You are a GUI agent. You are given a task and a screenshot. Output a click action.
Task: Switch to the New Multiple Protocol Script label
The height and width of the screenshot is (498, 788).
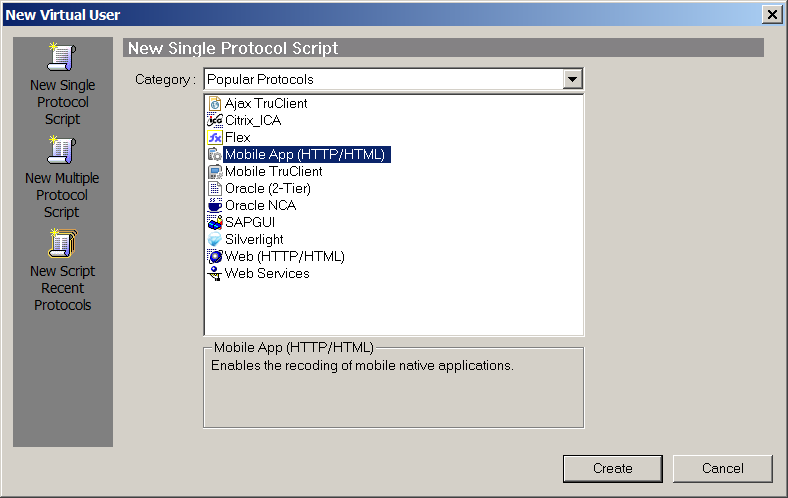click(62, 195)
